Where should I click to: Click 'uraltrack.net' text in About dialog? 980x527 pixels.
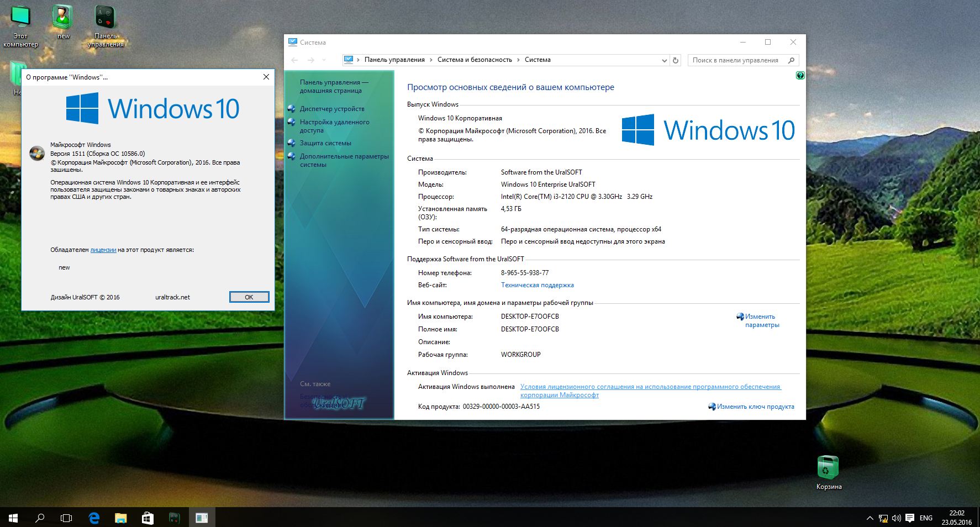tap(172, 297)
